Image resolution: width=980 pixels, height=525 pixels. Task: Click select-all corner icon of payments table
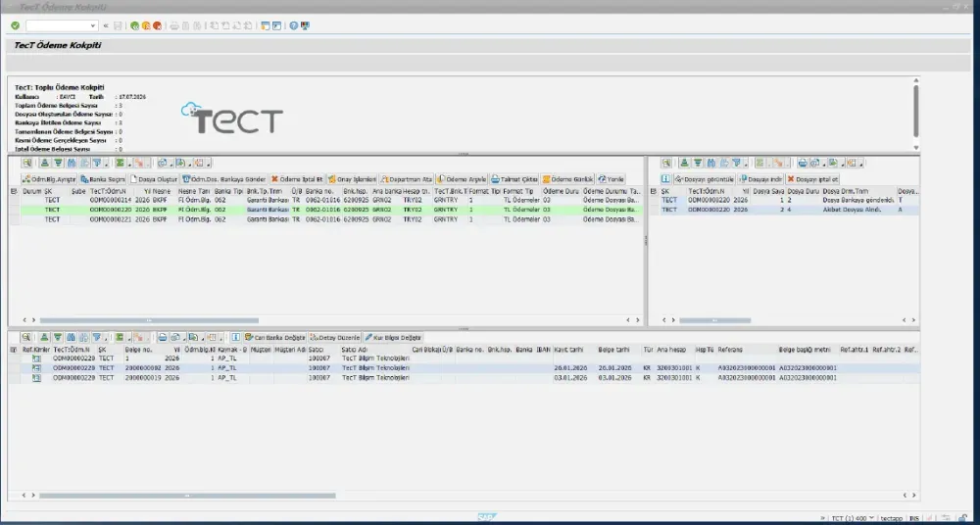pyautogui.click(x=15, y=191)
